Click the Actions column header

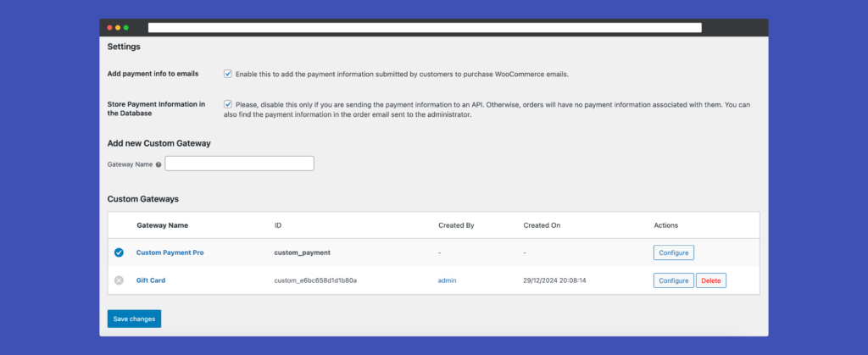(x=666, y=225)
